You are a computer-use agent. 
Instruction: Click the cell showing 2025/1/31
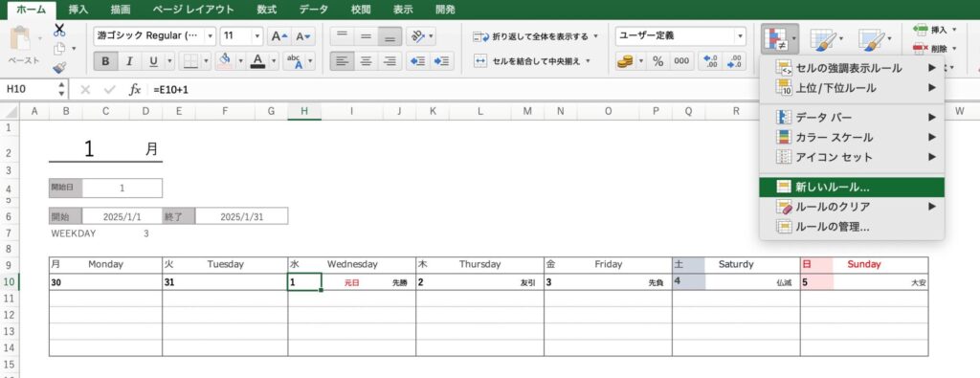point(241,216)
